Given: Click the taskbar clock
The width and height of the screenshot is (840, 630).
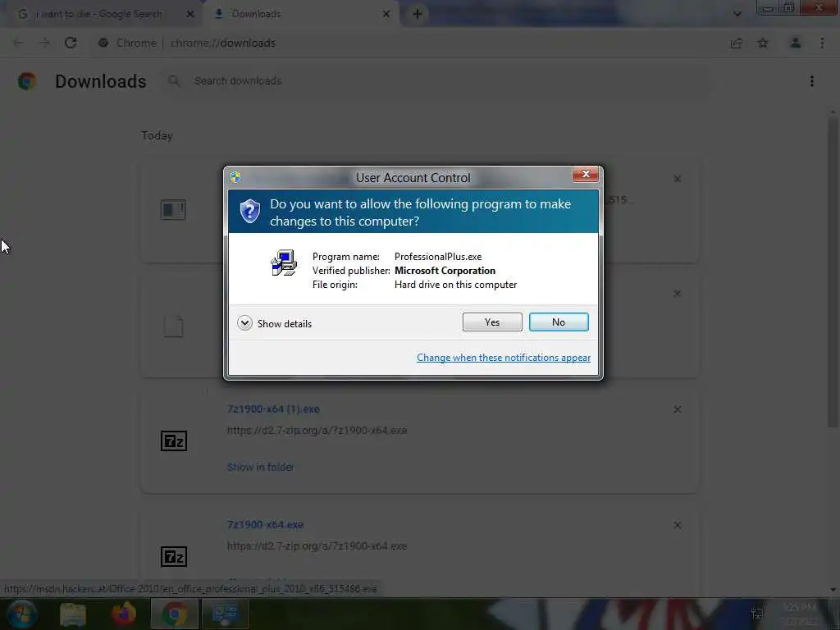Looking at the screenshot, I should tap(799, 614).
